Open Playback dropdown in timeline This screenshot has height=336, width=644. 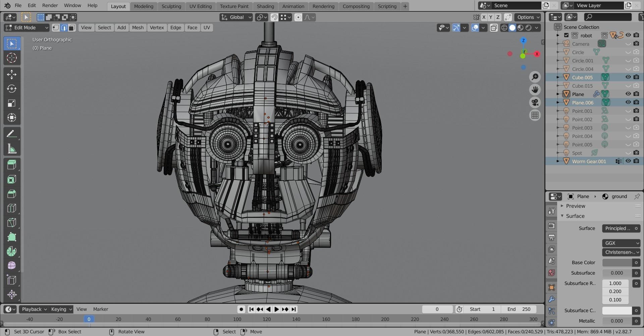click(34, 309)
